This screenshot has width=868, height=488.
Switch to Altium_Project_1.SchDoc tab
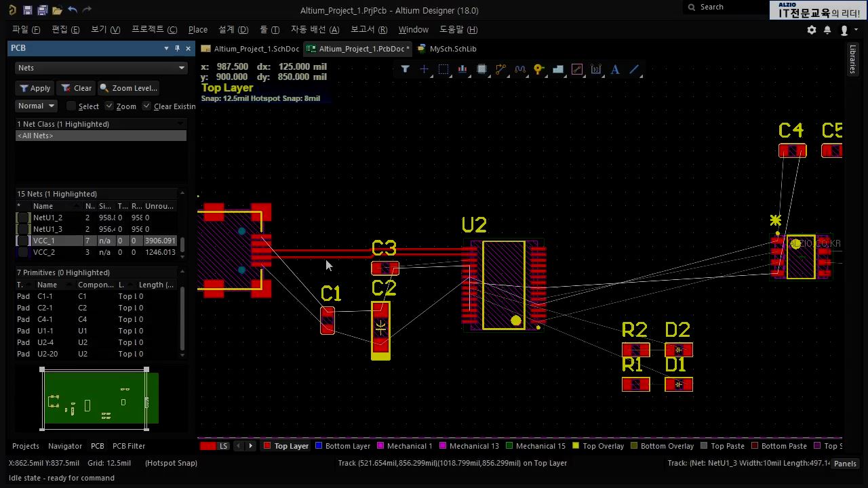point(250,49)
